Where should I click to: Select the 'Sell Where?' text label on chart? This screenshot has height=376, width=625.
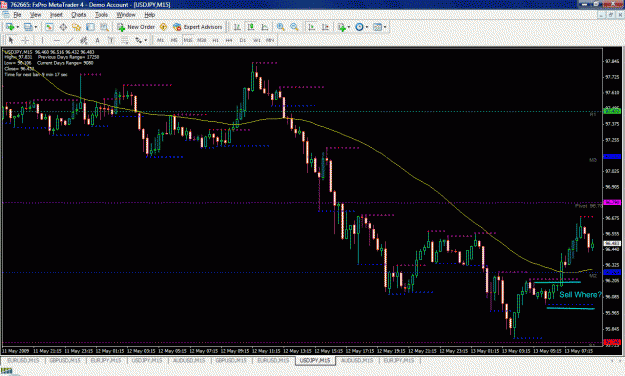[580, 295]
